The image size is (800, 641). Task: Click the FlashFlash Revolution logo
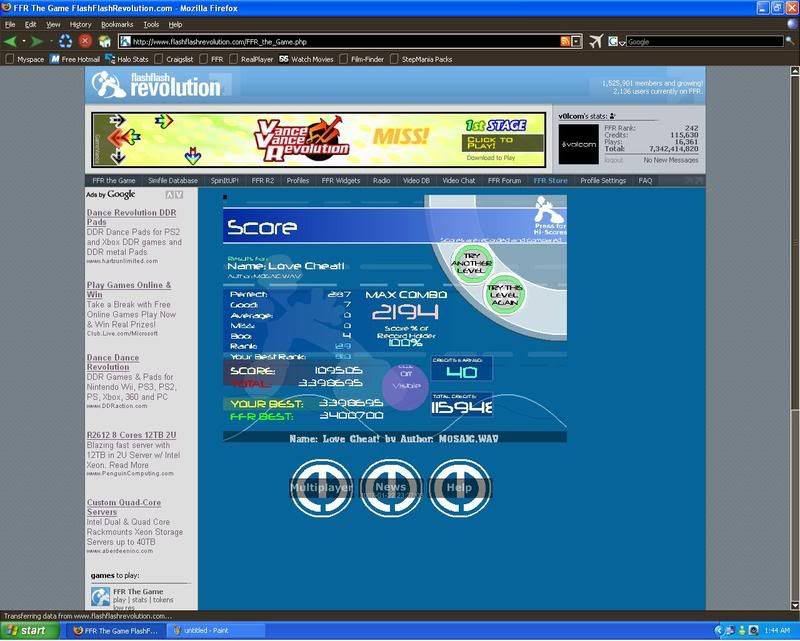[157, 84]
